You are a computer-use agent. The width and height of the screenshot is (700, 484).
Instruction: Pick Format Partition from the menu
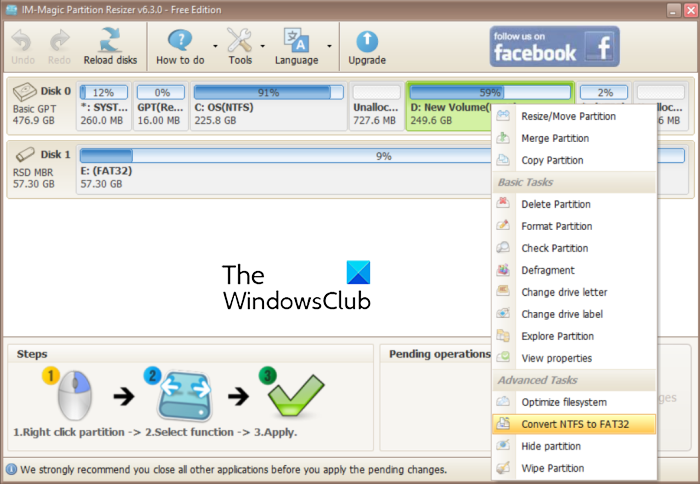point(575,226)
